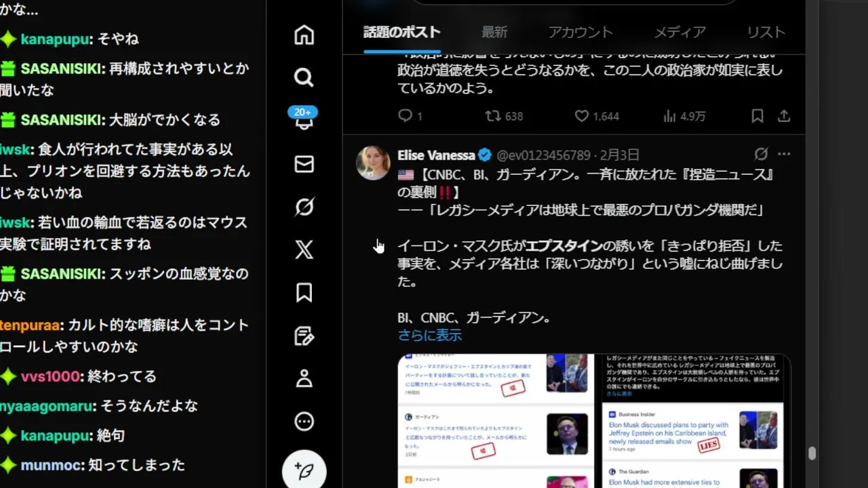
Task: Switch to the 最新 tab
Action: click(494, 32)
